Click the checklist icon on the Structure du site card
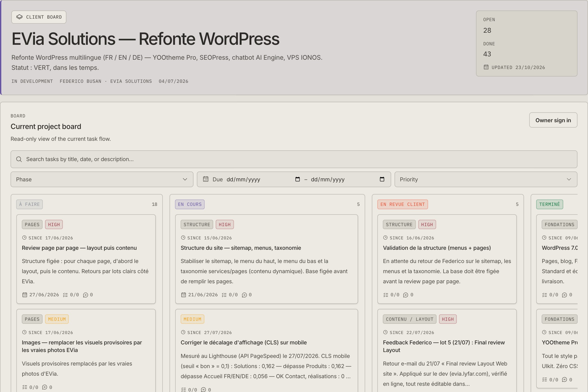 pos(224,295)
